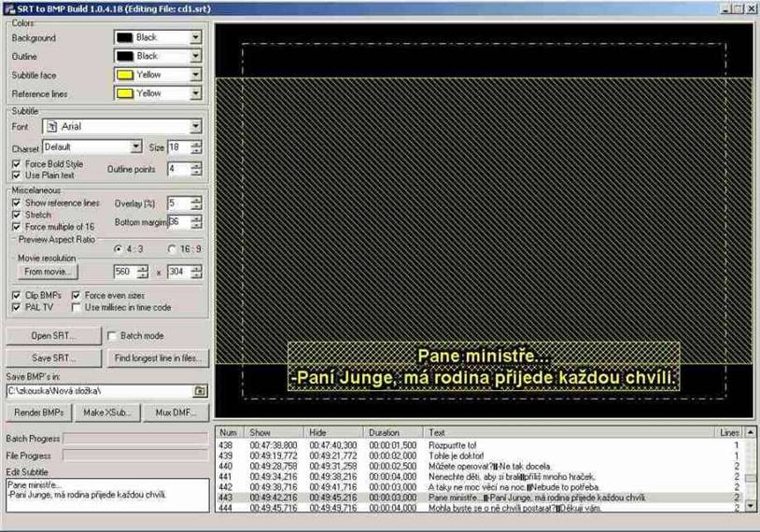Screen dimensions: 760x532
Task: Toggle the PAL TV checkbox
Action: 16,307
